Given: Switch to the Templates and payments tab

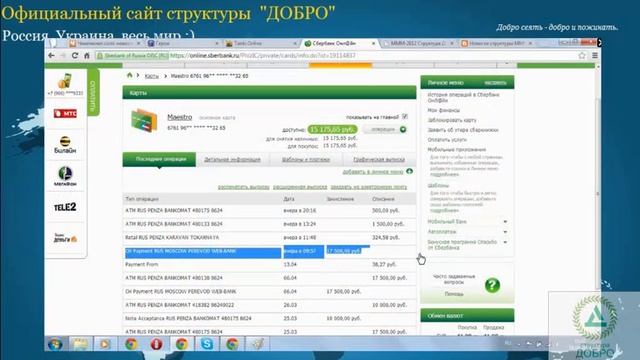Looking at the screenshot, I should (306, 160).
